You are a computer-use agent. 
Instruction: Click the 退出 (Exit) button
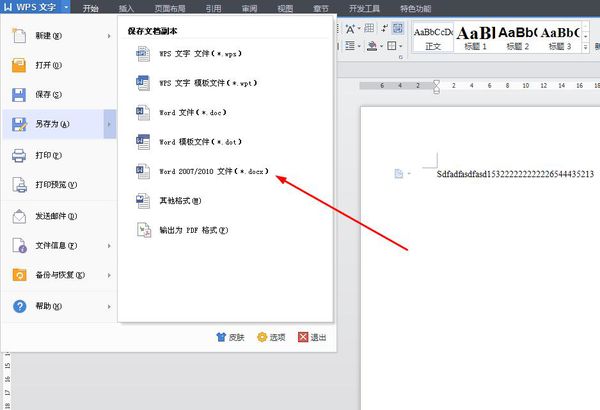(312, 337)
